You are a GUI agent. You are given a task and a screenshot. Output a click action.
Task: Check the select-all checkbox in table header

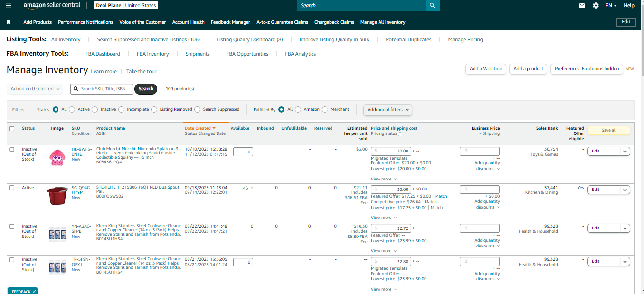coord(12,128)
